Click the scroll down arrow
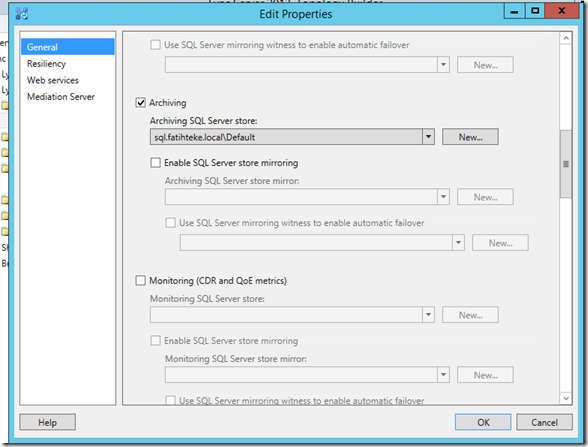The image size is (588, 447). point(566,398)
